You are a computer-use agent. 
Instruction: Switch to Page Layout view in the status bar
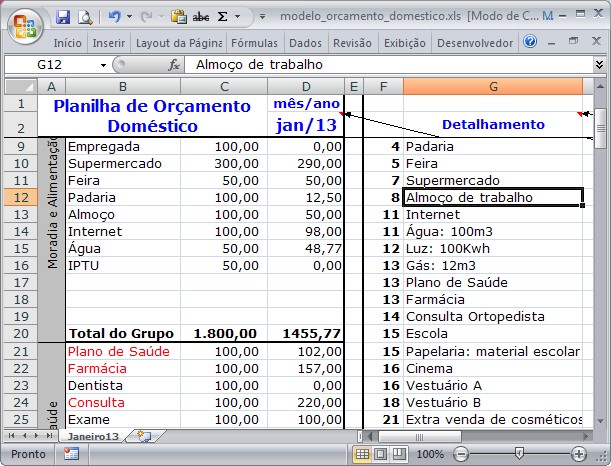(x=380, y=454)
